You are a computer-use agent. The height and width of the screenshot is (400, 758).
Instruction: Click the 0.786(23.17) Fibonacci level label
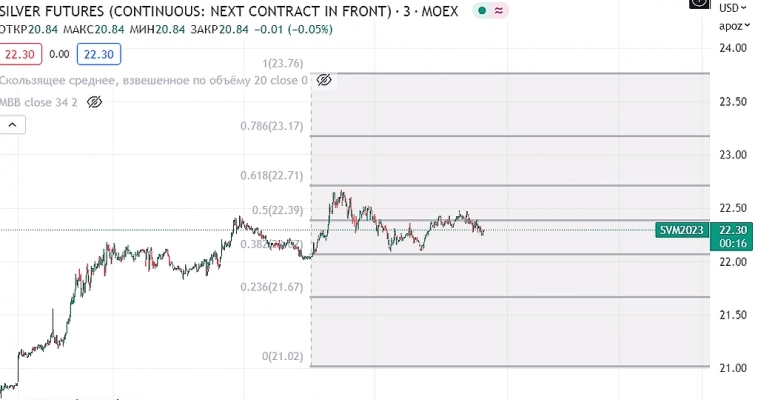(x=272, y=126)
